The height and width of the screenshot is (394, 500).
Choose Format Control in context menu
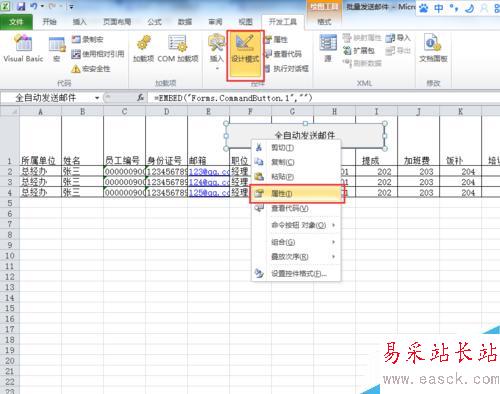296,274
